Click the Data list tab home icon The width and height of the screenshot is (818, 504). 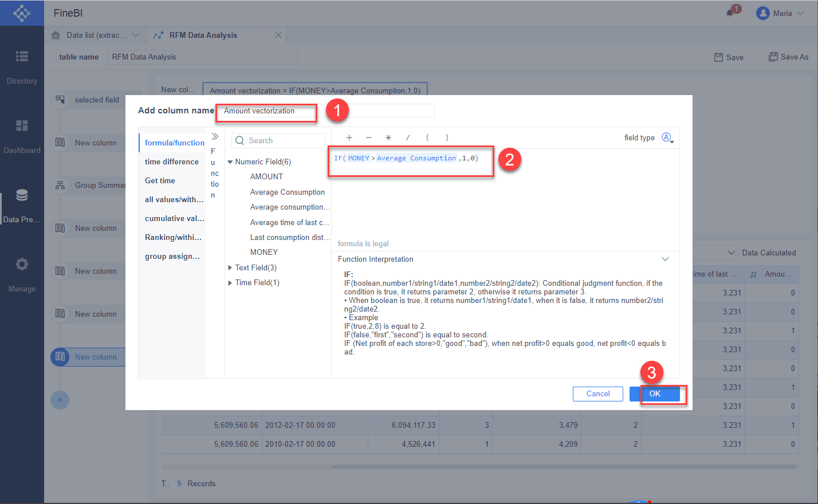click(x=56, y=35)
